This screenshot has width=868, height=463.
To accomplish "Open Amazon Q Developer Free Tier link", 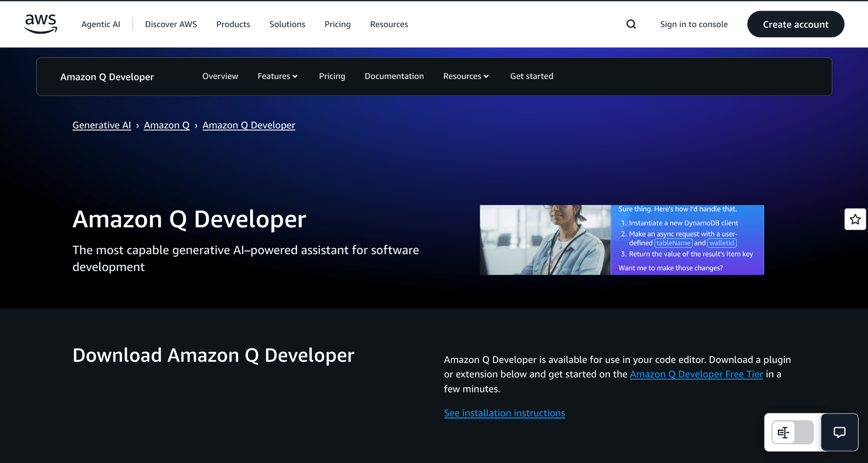I will click(x=696, y=374).
